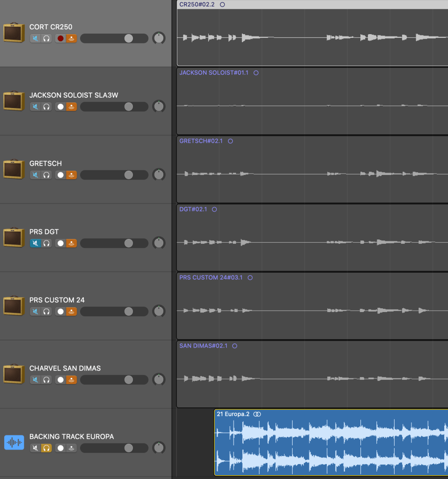Select the GRETSCH track by its name
Screen dimensions: 448x479
[x=45, y=164]
